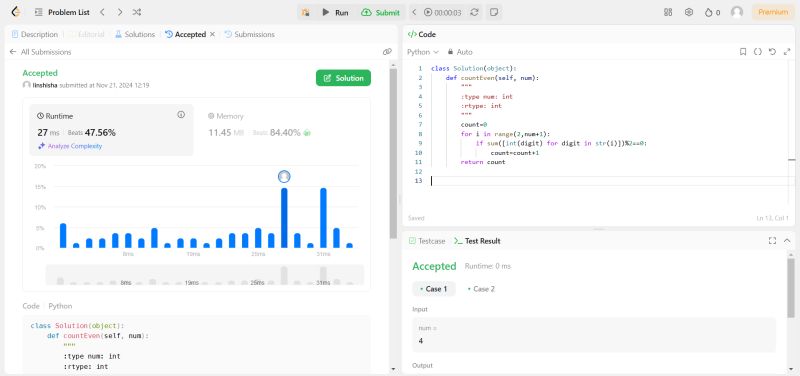Screen dimensions: 800x376
Task: Click the green Solution button
Action: [x=343, y=78]
